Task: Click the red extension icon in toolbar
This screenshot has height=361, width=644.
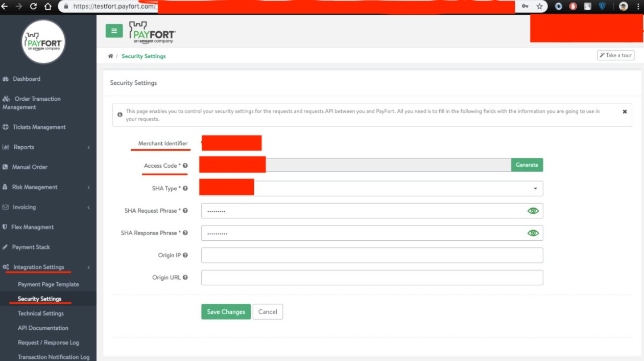Action: tap(573, 7)
